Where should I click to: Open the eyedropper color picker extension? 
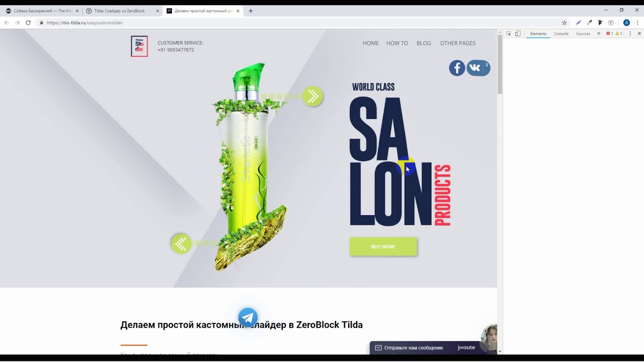[x=589, y=23]
